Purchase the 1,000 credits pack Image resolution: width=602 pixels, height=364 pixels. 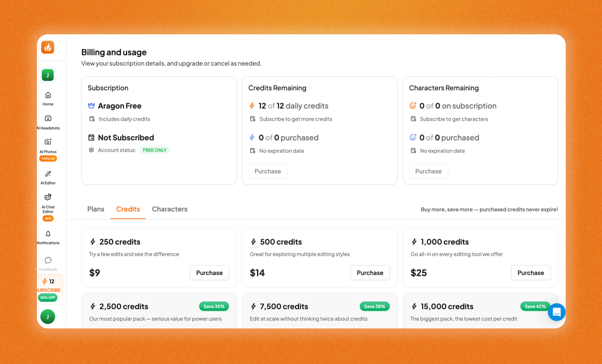click(x=531, y=273)
